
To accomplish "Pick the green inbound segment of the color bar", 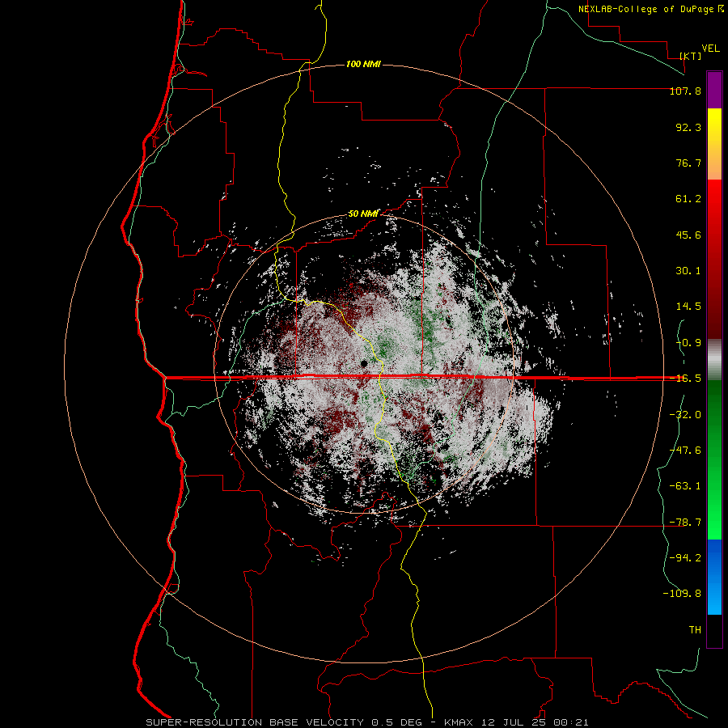I will pos(714,459).
